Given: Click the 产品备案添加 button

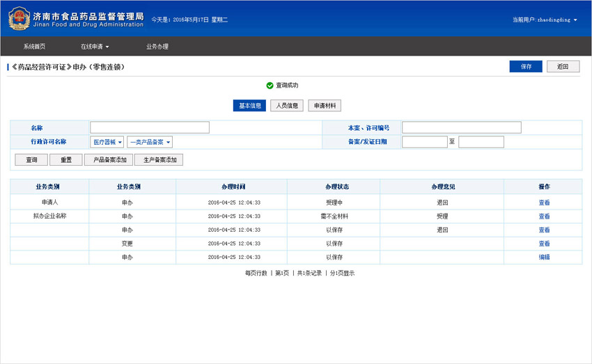Looking at the screenshot, I should (109, 160).
